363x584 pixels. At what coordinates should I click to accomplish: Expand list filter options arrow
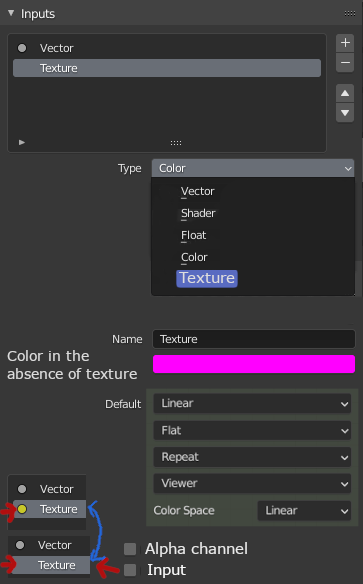pyautogui.click(x=22, y=142)
